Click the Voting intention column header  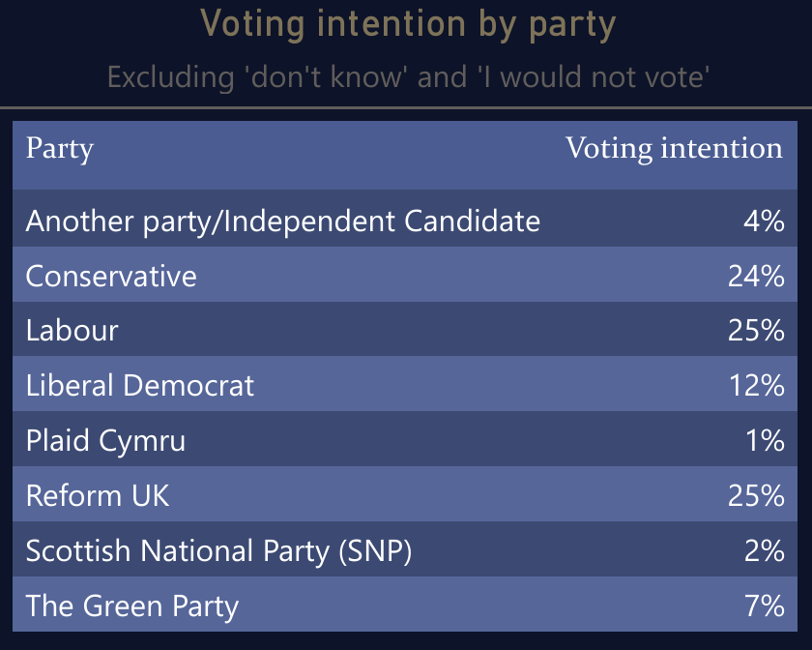(674, 149)
